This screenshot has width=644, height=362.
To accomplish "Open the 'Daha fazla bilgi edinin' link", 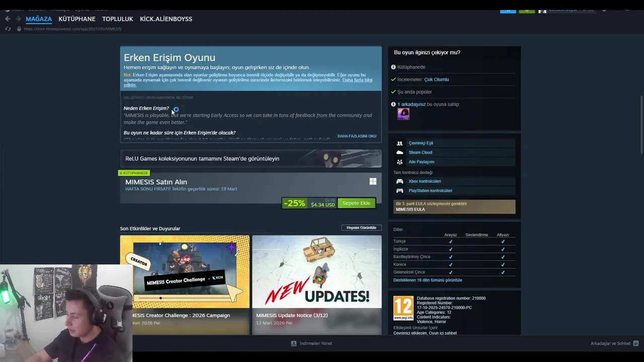I will pos(357,80).
